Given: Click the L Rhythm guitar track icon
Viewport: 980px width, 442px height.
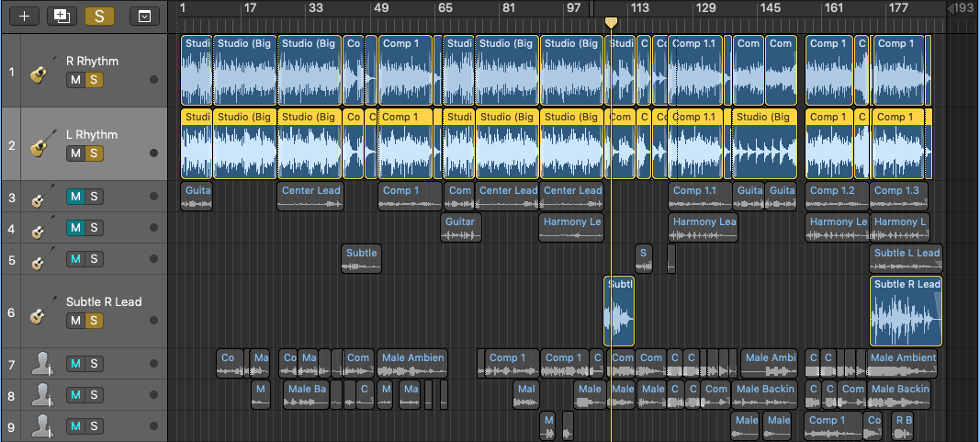Looking at the screenshot, I should click(x=39, y=144).
